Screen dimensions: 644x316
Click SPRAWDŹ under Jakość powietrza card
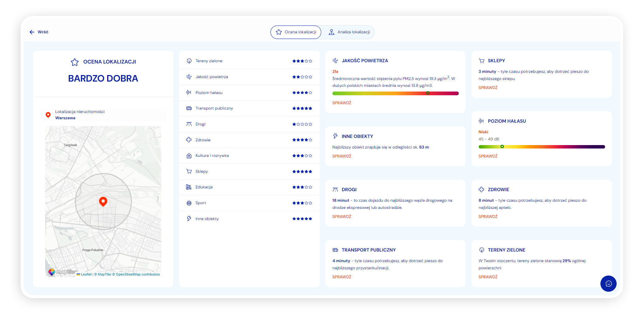tap(341, 103)
